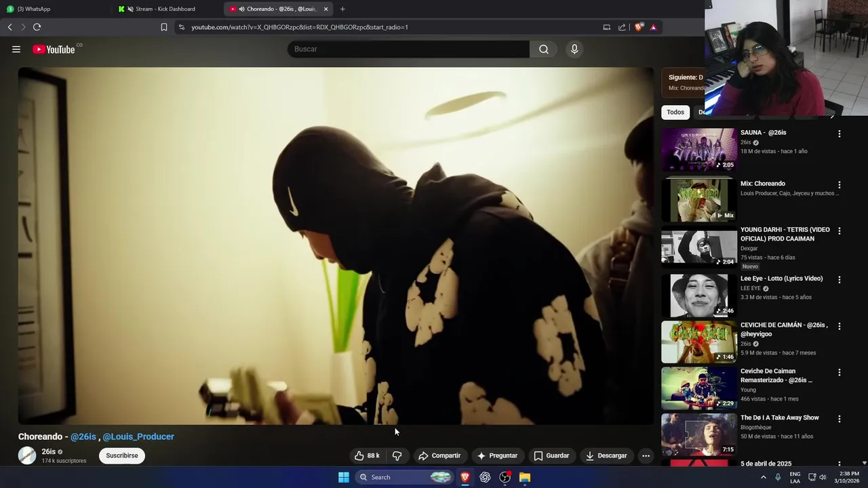This screenshot has width=868, height=488.
Task: Open ChatGPT app from taskbar
Action: tap(485, 477)
